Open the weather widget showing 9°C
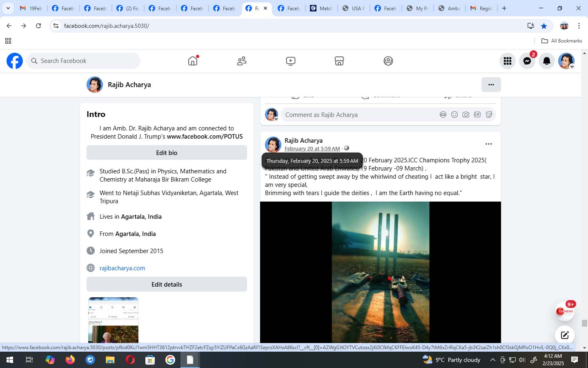This screenshot has width=588, height=368. [452, 360]
